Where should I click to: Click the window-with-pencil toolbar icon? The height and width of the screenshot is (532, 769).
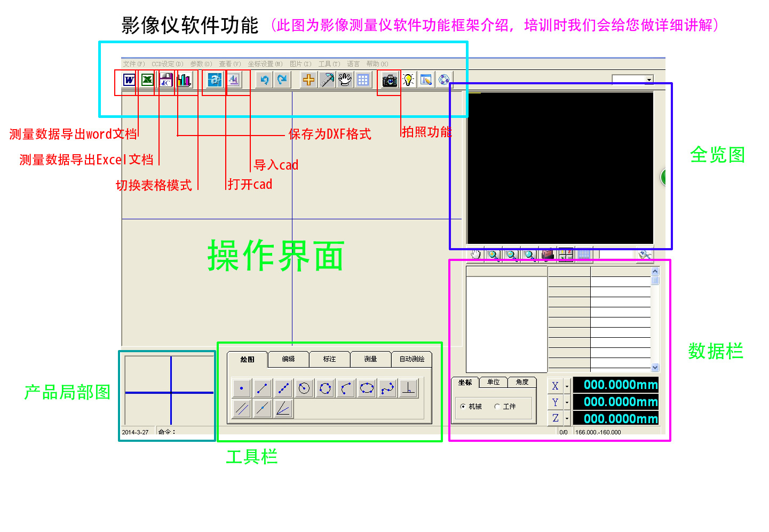(x=426, y=80)
